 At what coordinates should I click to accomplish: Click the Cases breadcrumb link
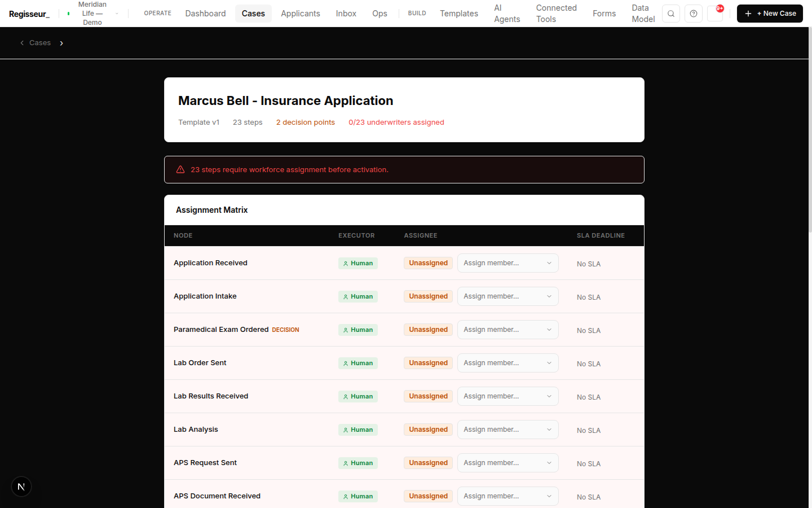pos(40,43)
